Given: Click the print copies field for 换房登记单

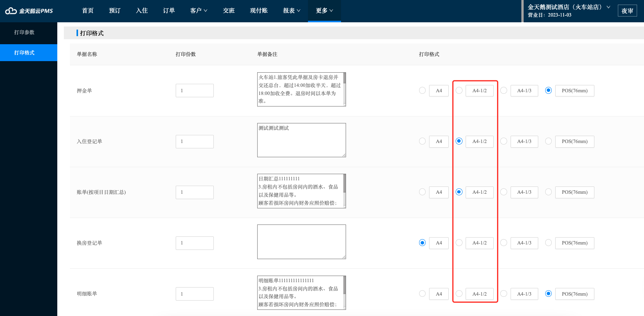Looking at the screenshot, I should (195, 243).
